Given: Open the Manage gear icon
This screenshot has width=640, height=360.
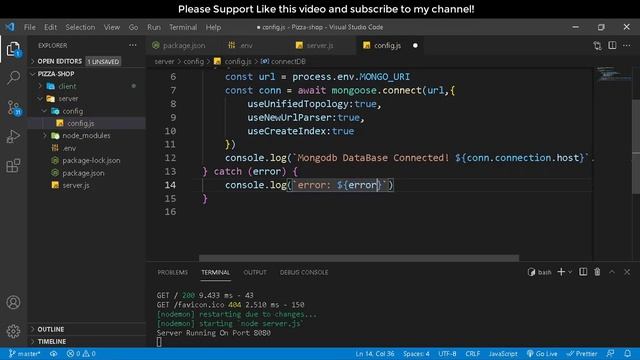Looking at the screenshot, I should point(13,331).
